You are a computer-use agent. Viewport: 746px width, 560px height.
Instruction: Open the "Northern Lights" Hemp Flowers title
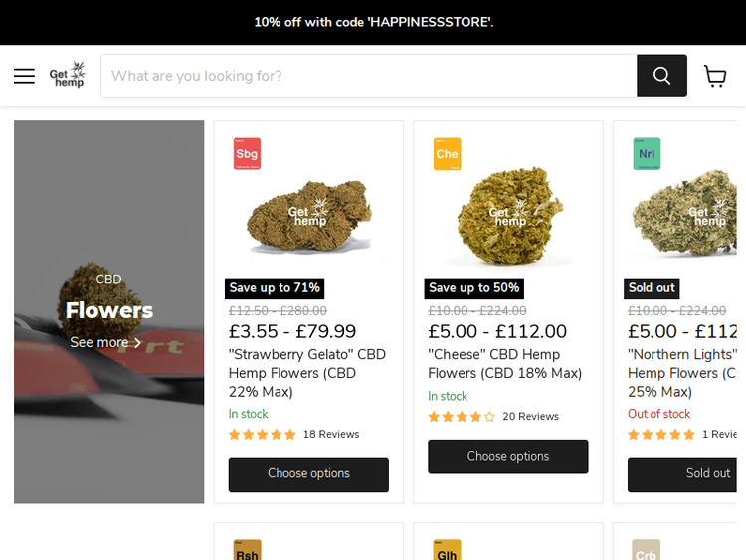point(682,373)
